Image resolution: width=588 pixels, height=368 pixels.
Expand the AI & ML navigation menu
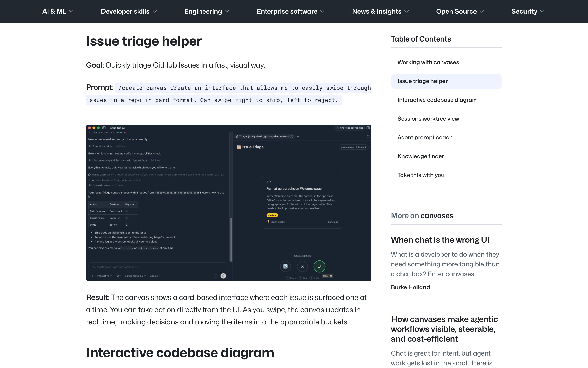click(x=58, y=11)
